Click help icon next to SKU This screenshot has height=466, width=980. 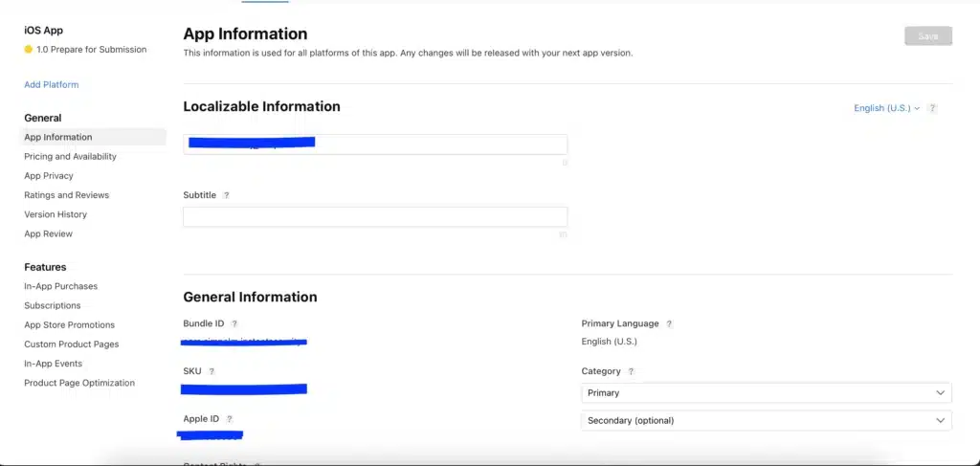pos(212,371)
